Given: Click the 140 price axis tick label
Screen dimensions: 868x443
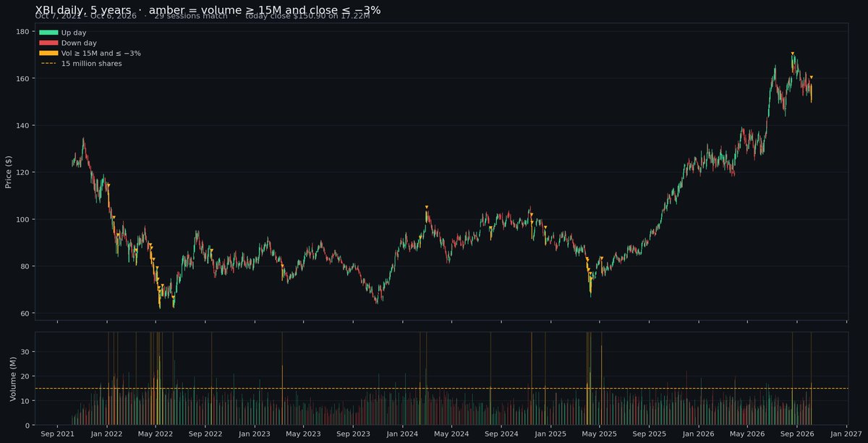Looking at the screenshot, I should pyautogui.click(x=22, y=125).
